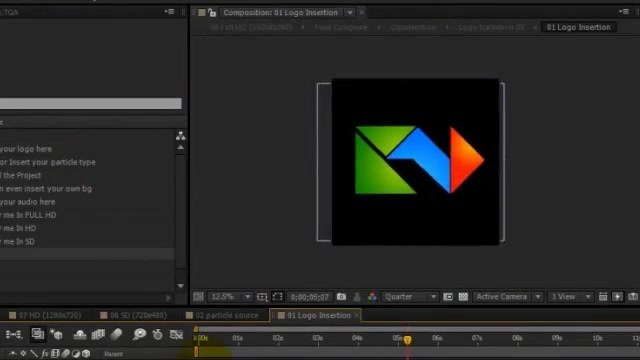This screenshot has height=360, width=640.
Task: Open the composition mini-flowchart in timeline
Action: 13,335
